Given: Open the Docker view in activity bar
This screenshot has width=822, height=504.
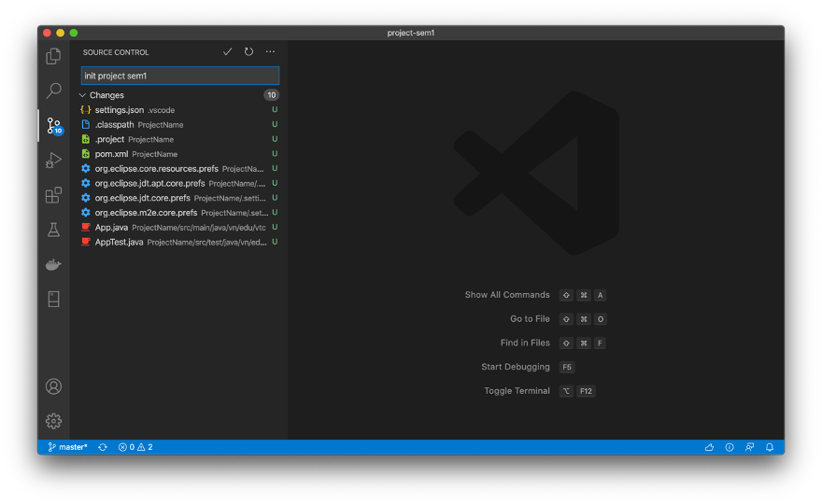Looking at the screenshot, I should click(x=53, y=264).
